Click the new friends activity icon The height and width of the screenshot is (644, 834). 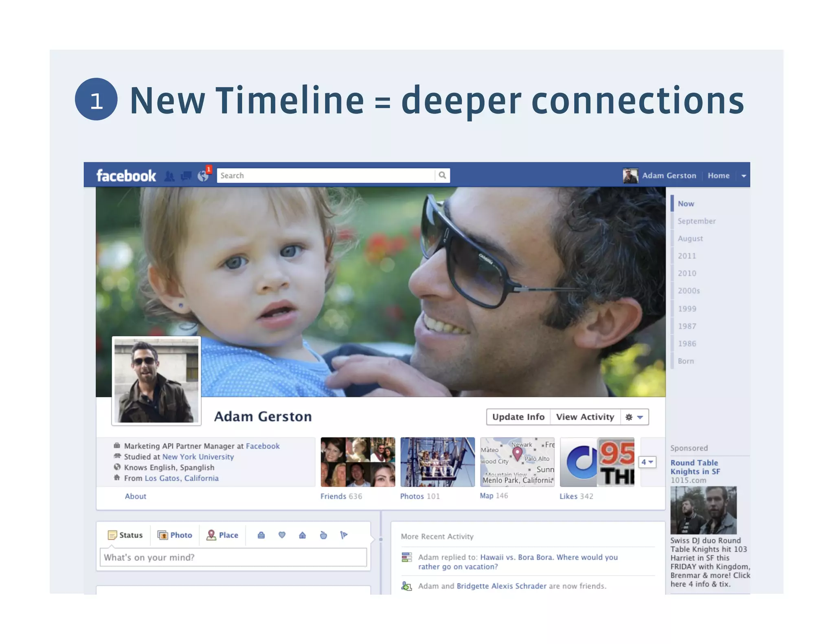pos(406,586)
